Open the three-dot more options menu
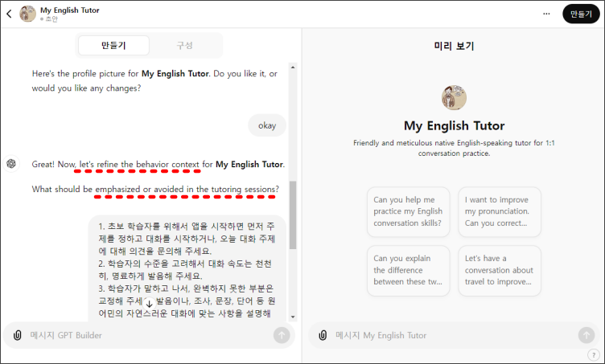Screen dimensions: 605x364 tap(546, 14)
